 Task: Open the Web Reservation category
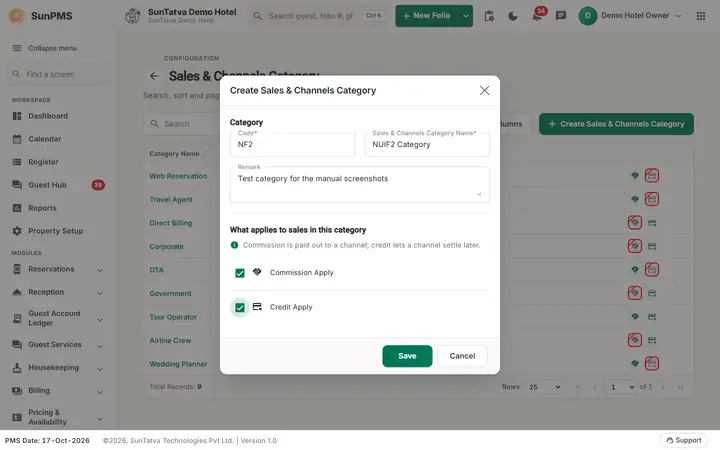point(178,176)
